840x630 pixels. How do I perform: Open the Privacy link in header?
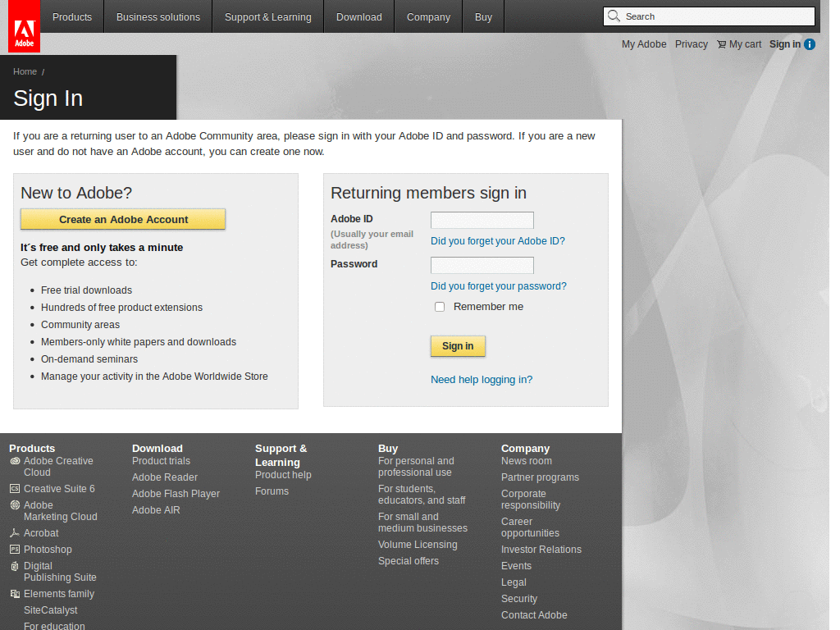[x=691, y=44]
